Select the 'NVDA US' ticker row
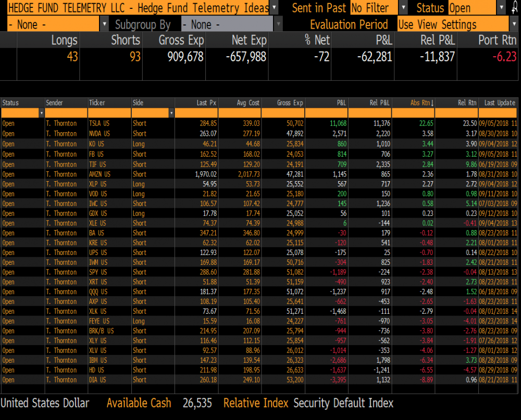This screenshot has width=521, height=420. [259, 133]
